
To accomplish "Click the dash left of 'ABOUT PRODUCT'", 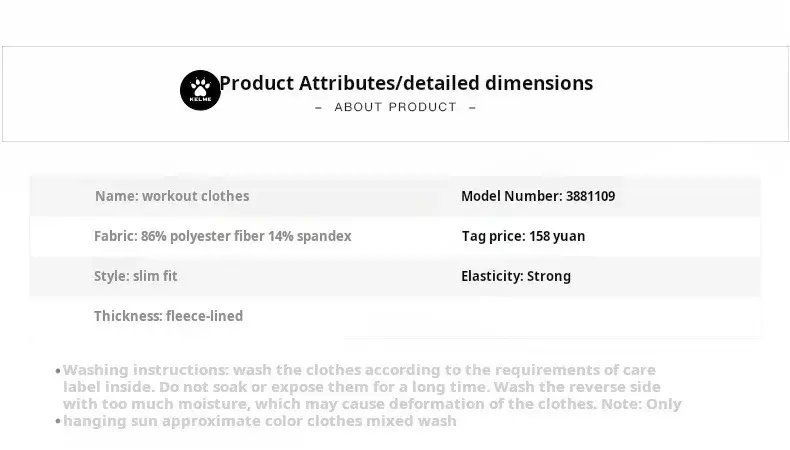I will pos(318,107).
